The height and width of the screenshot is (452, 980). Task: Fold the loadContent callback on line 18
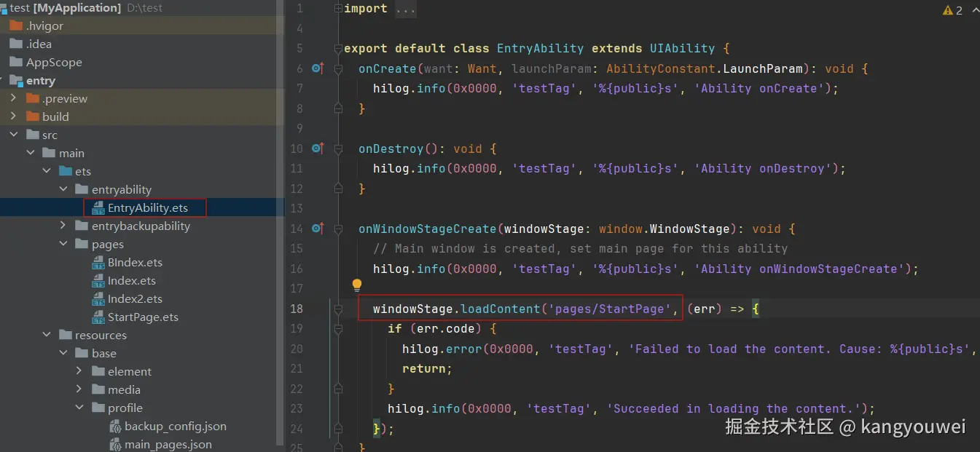337,309
